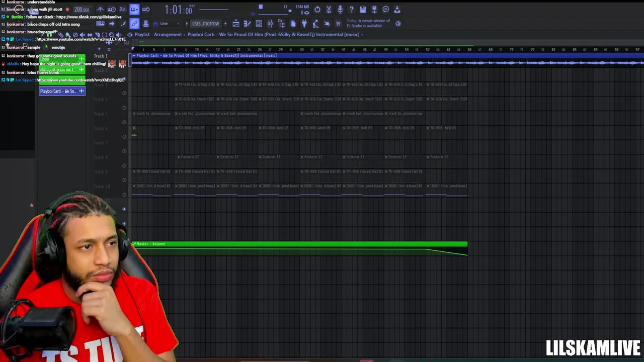Select the Playboi Carti instrumental audio clip

(387, 60)
